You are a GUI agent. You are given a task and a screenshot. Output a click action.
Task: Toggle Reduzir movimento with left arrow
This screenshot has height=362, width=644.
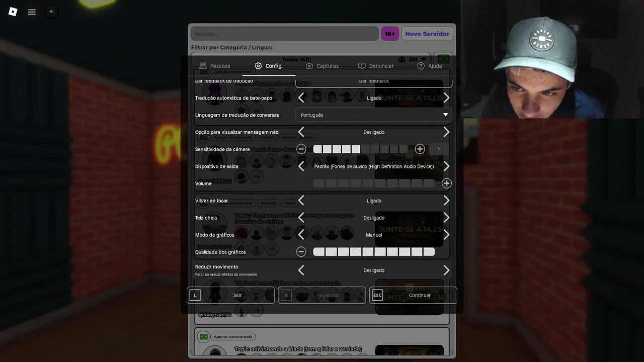(x=301, y=270)
